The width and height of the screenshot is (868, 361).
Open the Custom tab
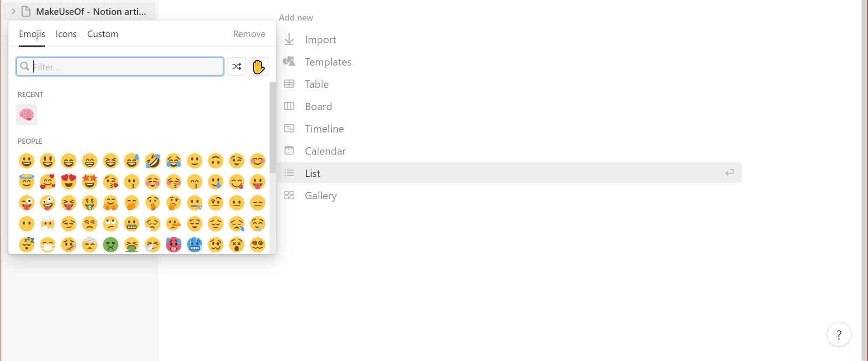102,34
